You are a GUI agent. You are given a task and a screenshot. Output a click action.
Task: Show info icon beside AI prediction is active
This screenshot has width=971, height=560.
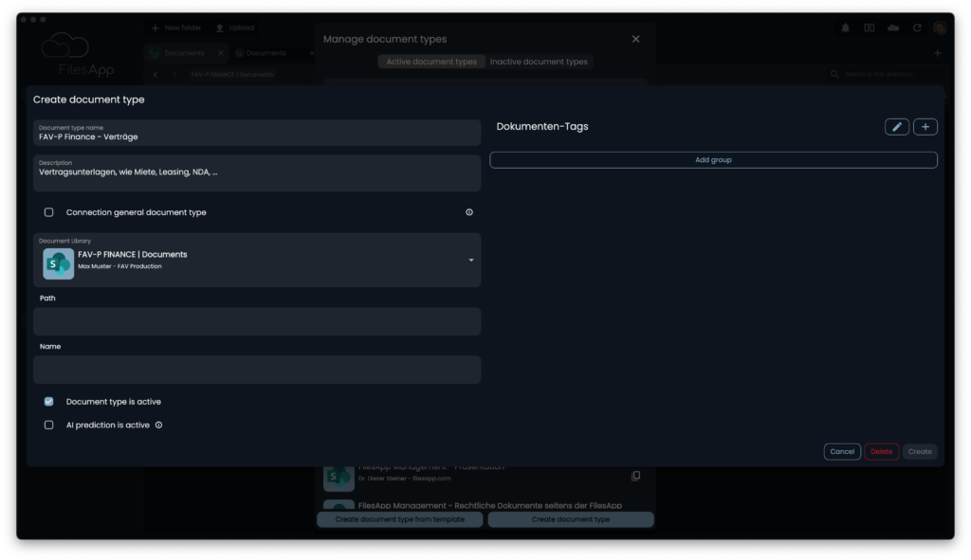click(x=158, y=425)
